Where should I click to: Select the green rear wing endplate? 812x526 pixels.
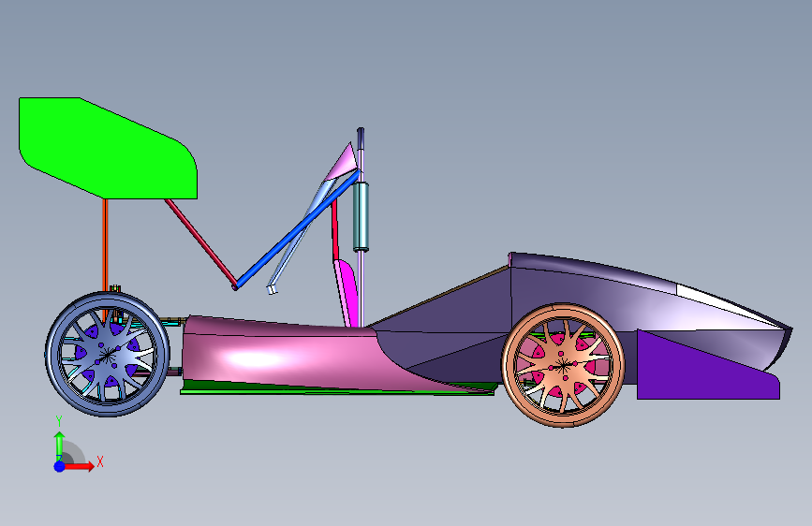pos(108,148)
